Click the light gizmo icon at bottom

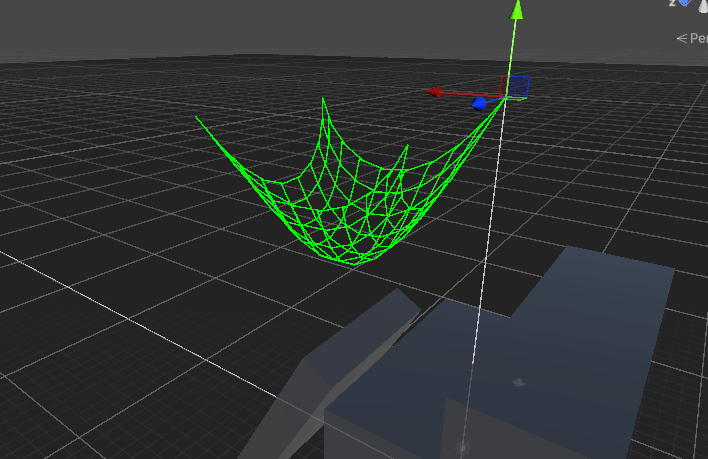pos(462,447)
